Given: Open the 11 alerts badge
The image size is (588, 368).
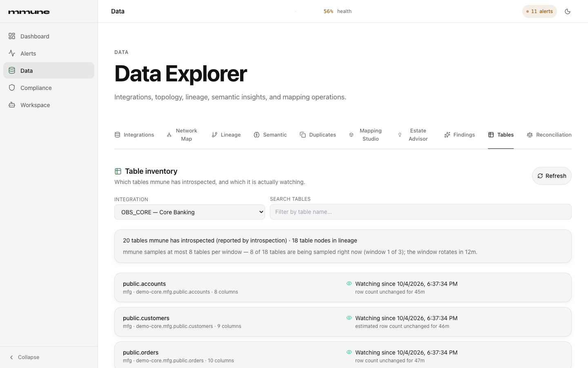Looking at the screenshot, I should (539, 11).
